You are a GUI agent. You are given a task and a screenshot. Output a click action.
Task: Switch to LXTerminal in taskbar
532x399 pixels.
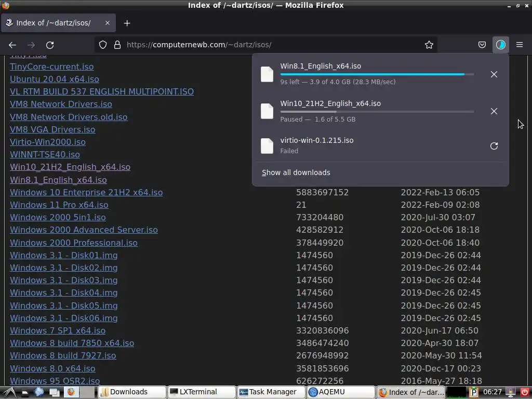tap(202, 392)
